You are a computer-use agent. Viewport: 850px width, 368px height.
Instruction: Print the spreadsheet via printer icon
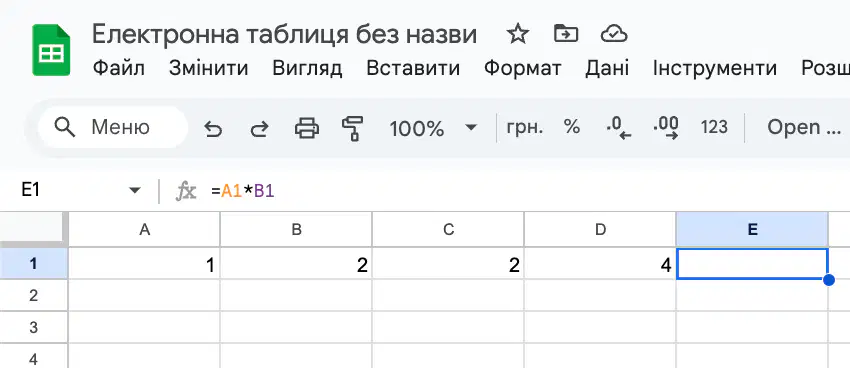(306, 128)
